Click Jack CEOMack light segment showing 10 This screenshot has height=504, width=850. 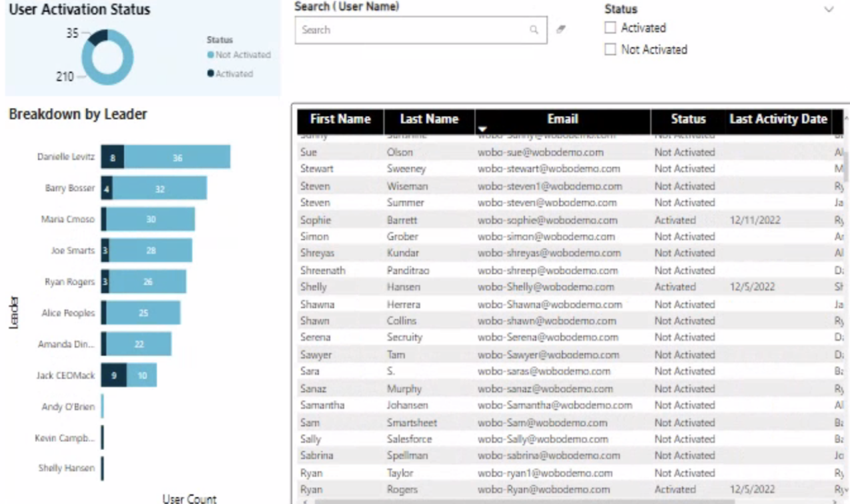click(142, 375)
